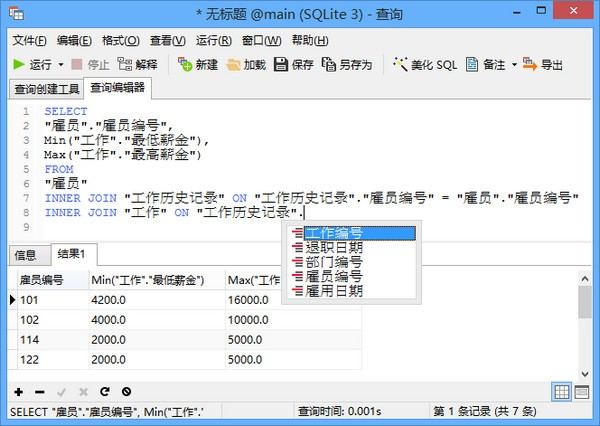600x426 pixels.
Task: Switch to 查询创建工具 tab
Action: pyautogui.click(x=46, y=88)
